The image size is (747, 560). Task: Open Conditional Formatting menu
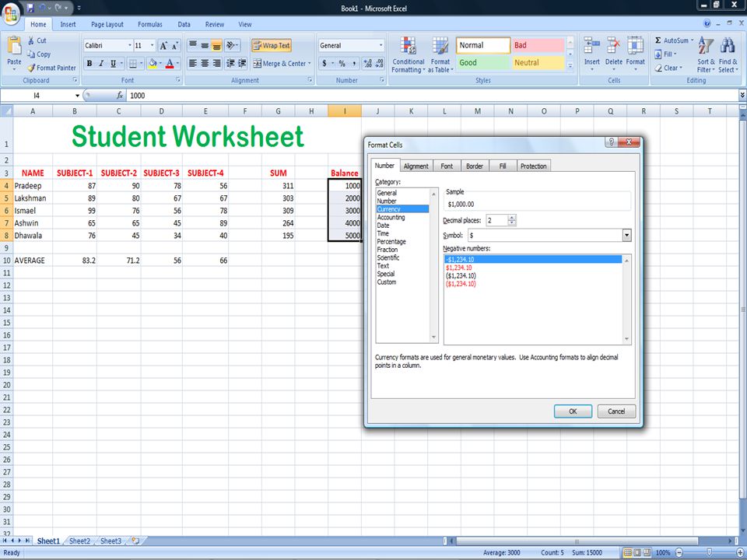[x=409, y=54]
